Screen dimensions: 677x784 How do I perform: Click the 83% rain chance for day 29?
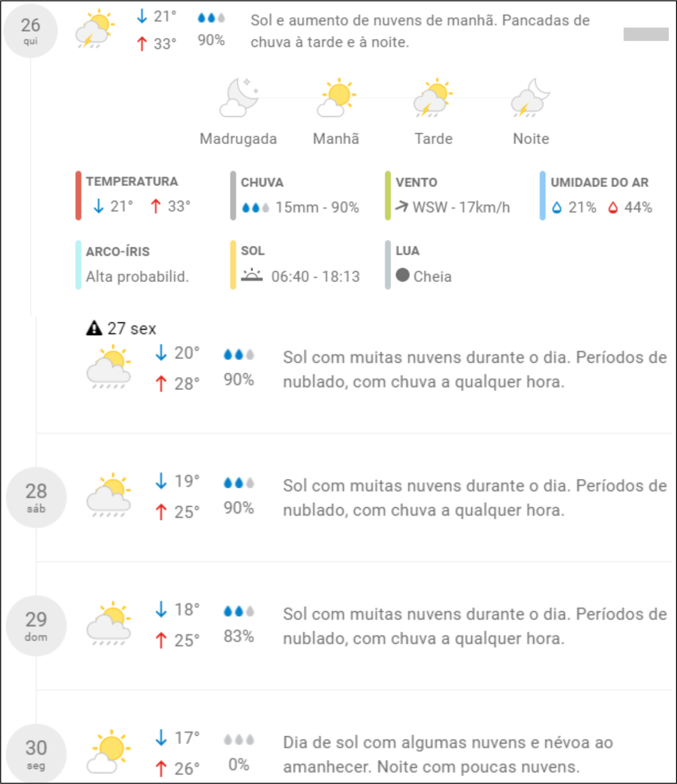(x=239, y=636)
